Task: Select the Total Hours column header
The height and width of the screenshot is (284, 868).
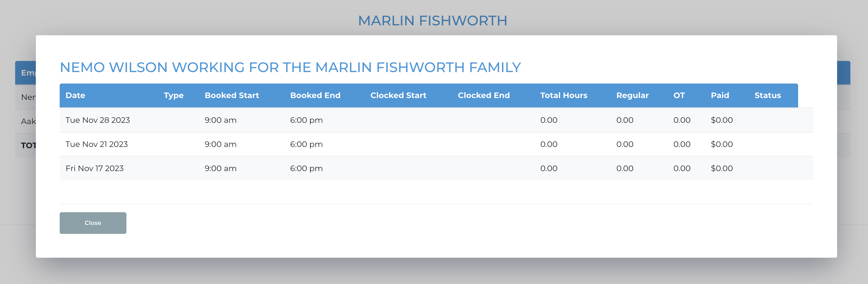Action: pyautogui.click(x=564, y=96)
